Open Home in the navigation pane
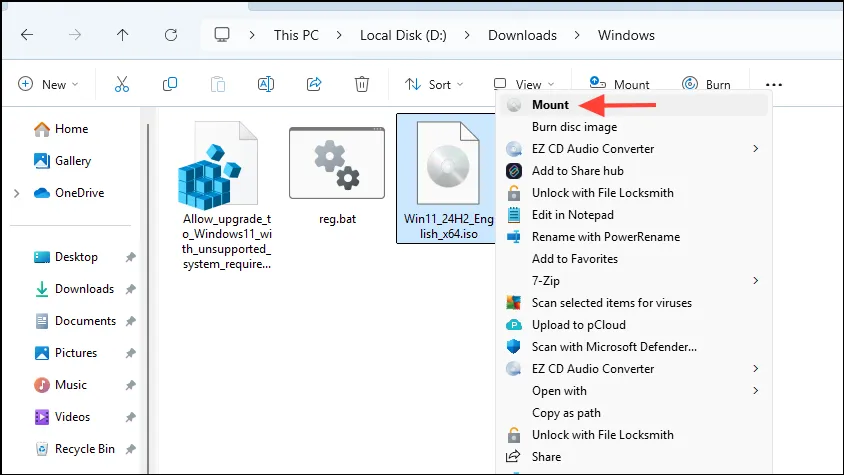Screen dimensions: 844x475 (x=61, y=129)
